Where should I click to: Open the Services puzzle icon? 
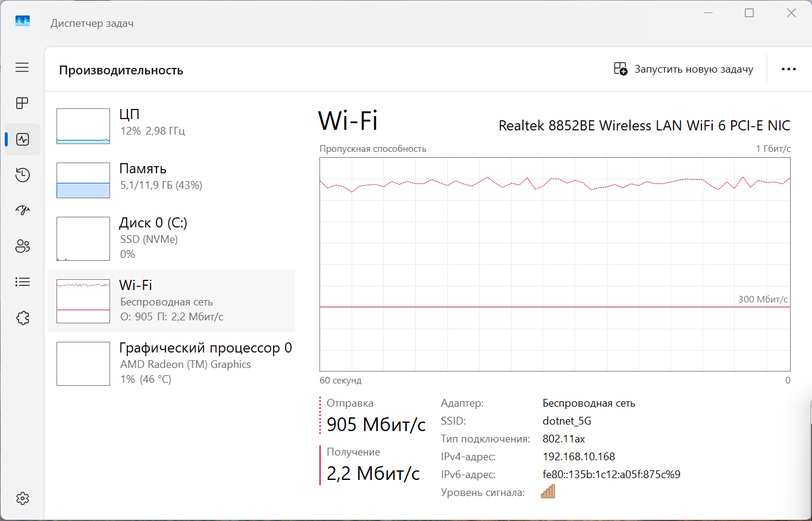[x=22, y=318]
